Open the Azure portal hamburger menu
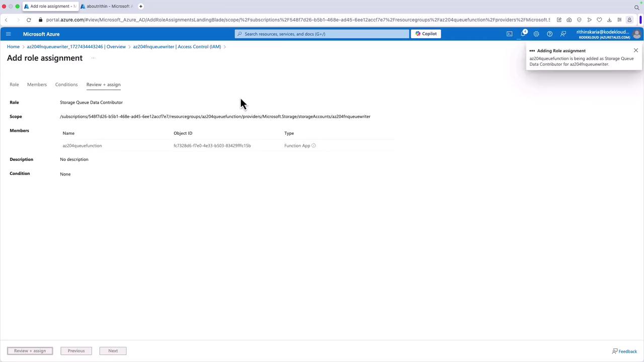 point(8,34)
